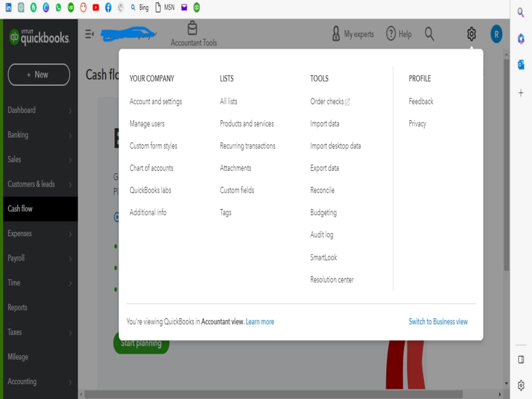This screenshot has height=399, width=532.
Task: Expand the Accounting chevron
Action: (70, 382)
